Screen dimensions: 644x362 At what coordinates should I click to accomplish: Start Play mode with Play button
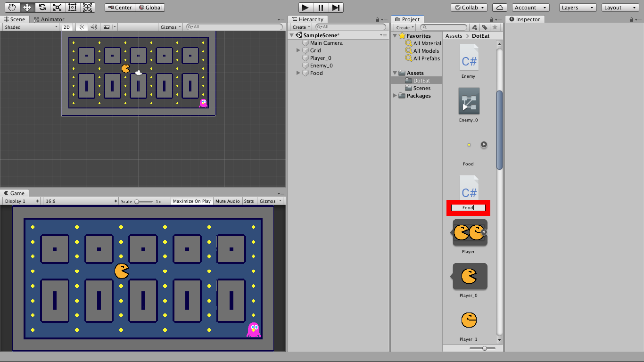pyautogui.click(x=305, y=8)
